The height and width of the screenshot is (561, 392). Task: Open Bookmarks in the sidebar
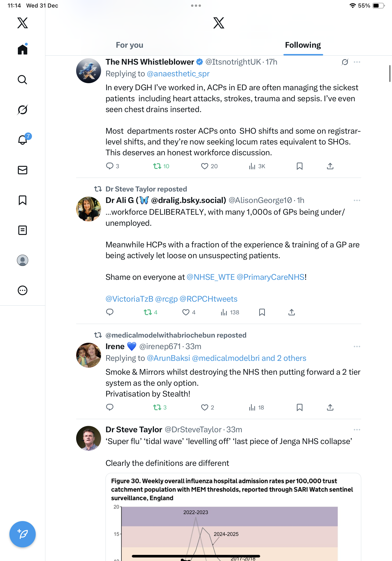point(23,200)
